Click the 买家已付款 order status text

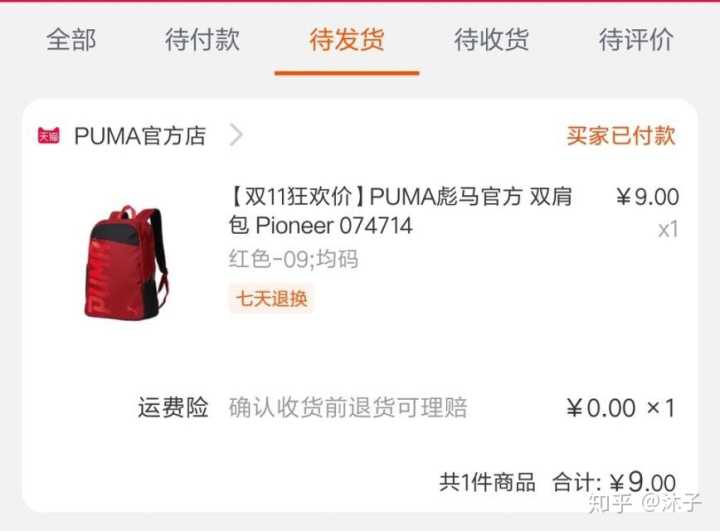pos(621,136)
